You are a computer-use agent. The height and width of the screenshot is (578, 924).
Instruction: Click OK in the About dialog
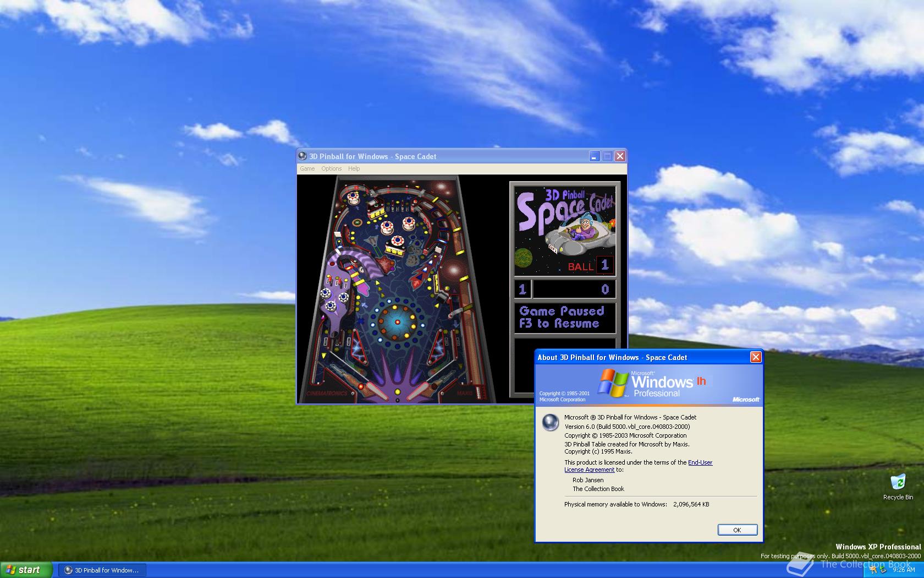click(x=737, y=530)
